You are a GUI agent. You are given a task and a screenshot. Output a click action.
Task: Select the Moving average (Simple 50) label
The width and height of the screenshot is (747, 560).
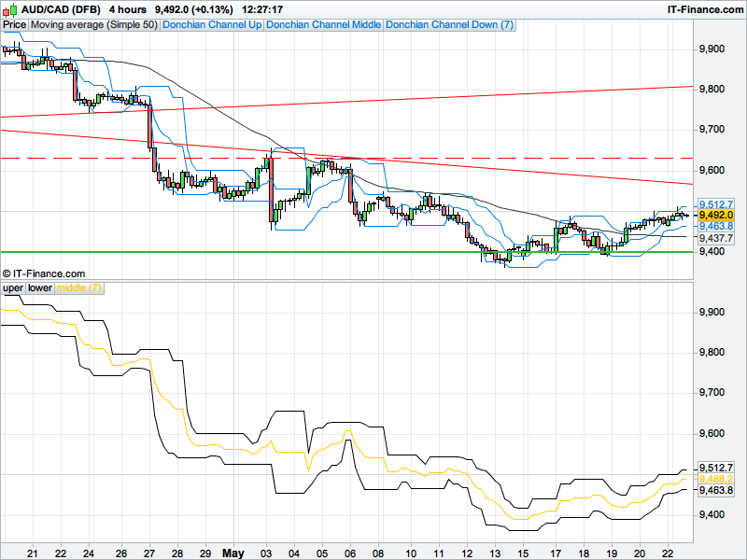[93, 25]
